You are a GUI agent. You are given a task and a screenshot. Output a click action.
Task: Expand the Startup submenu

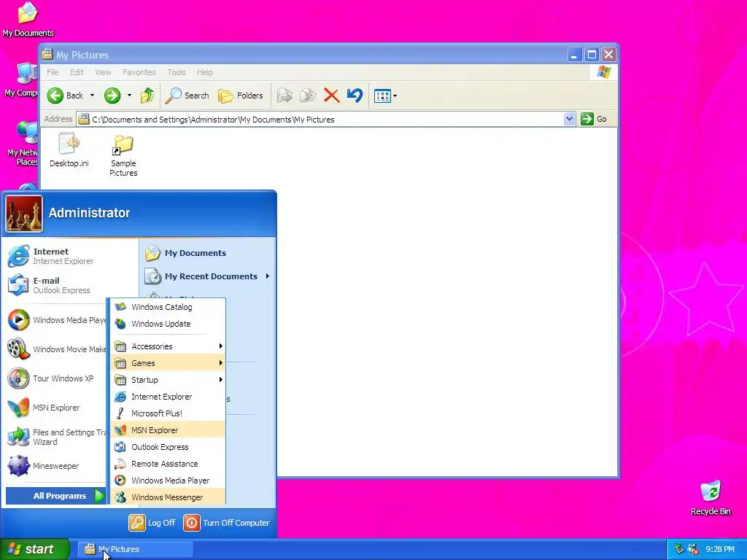click(168, 380)
